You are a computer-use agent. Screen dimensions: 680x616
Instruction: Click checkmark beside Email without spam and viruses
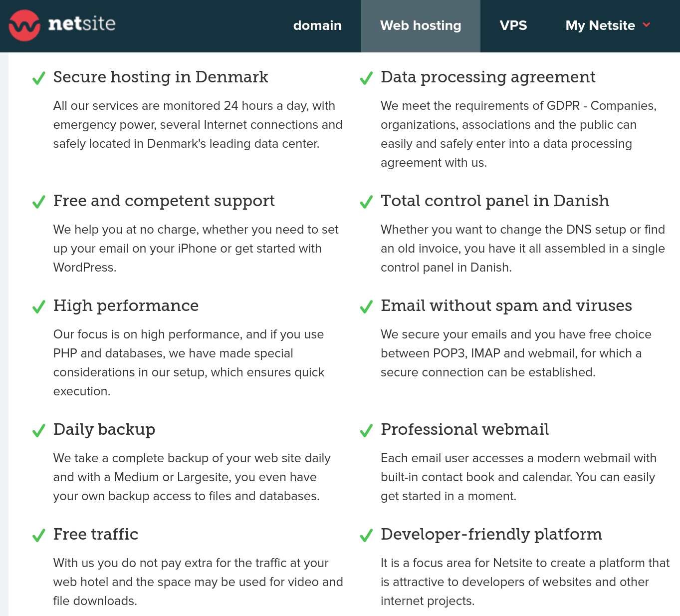pyautogui.click(x=366, y=307)
